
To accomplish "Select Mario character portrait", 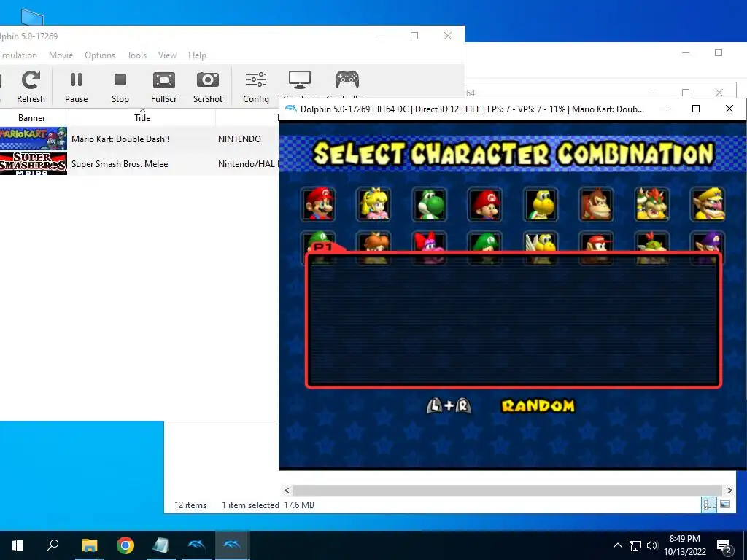I will (x=318, y=204).
